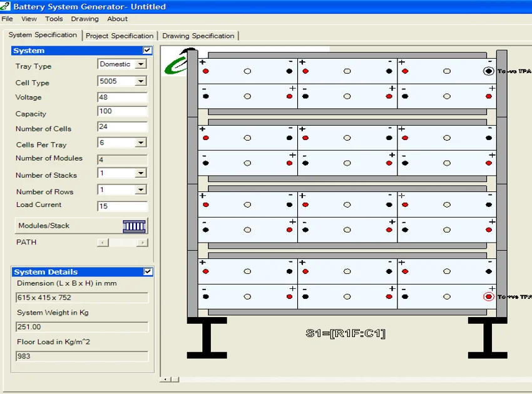Click the Load Current input field
Image resolution: width=532 pixels, height=394 pixels.
122,206
